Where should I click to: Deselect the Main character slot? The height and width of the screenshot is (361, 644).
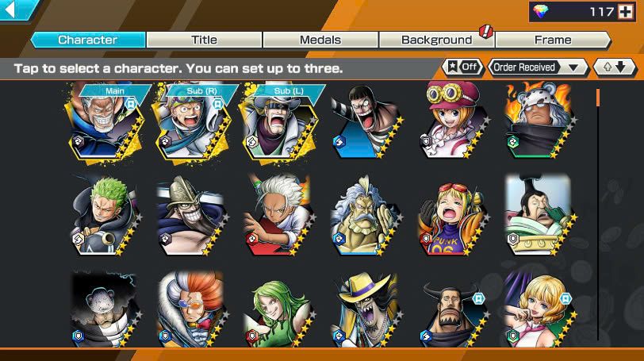(x=105, y=122)
